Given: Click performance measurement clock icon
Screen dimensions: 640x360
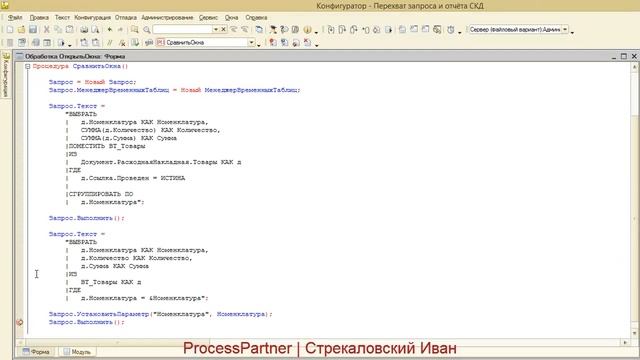Looking at the screenshot, I should coord(451,29).
